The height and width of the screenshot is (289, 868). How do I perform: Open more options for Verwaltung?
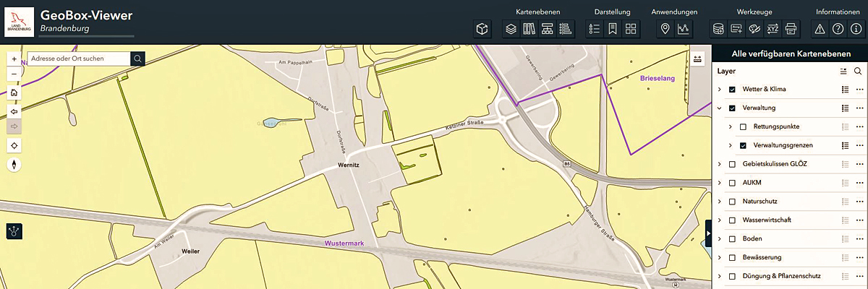[x=859, y=108]
